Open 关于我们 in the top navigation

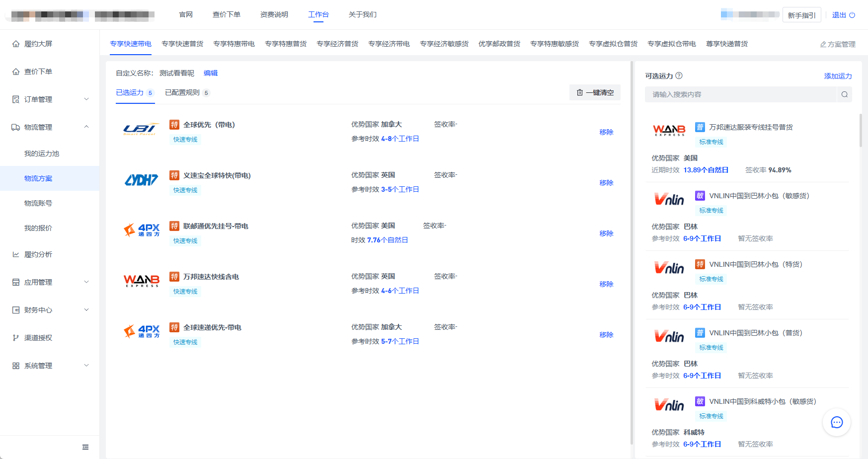[x=363, y=14]
